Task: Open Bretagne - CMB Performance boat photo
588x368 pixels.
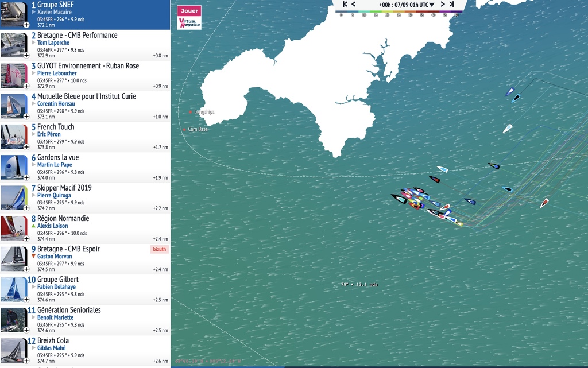Action: coord(14,45)
